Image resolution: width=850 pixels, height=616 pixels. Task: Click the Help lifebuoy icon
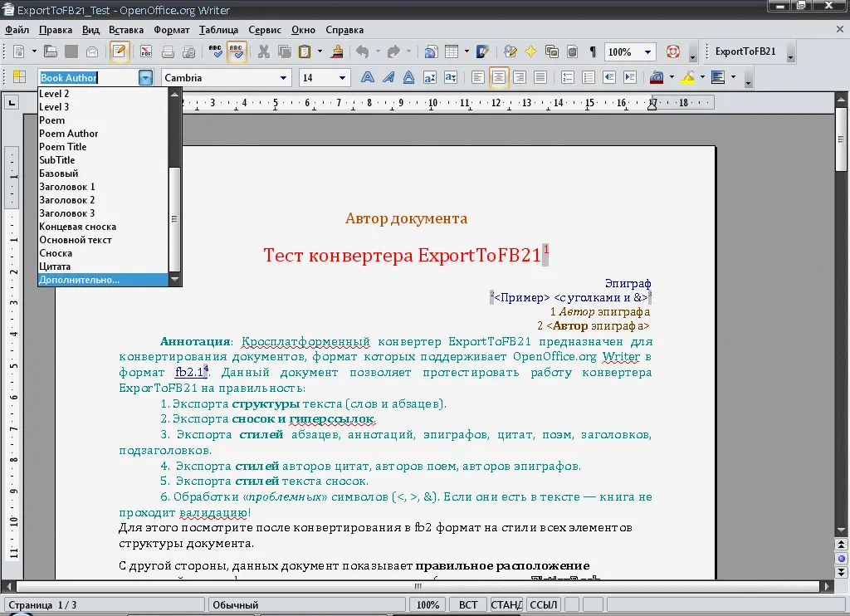pyautogui.click(x=672, y=51)
